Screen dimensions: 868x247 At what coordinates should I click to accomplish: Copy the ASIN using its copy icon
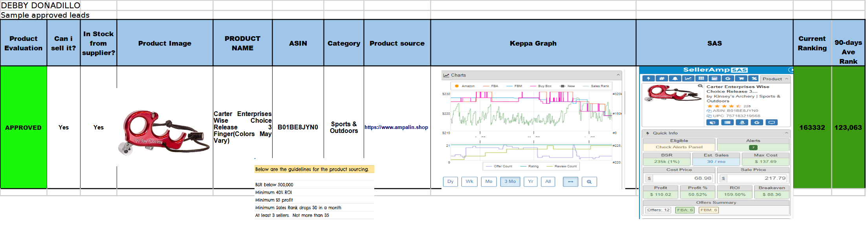(x=709, y=111)
